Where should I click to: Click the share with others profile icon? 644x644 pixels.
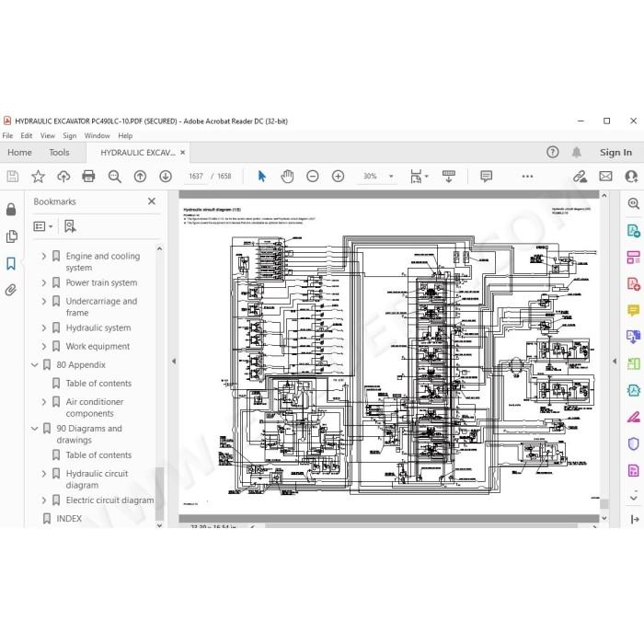[x=631, y=177]
